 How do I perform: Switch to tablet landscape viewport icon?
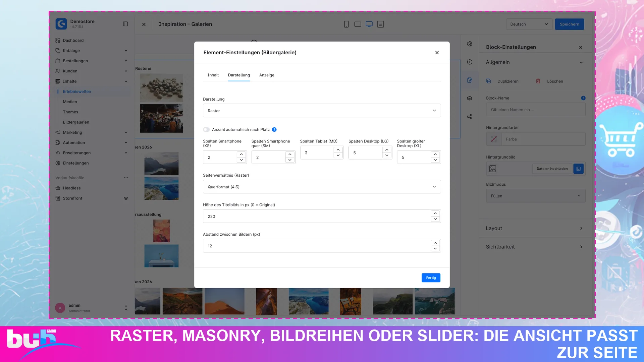click(x=358, y=24)
